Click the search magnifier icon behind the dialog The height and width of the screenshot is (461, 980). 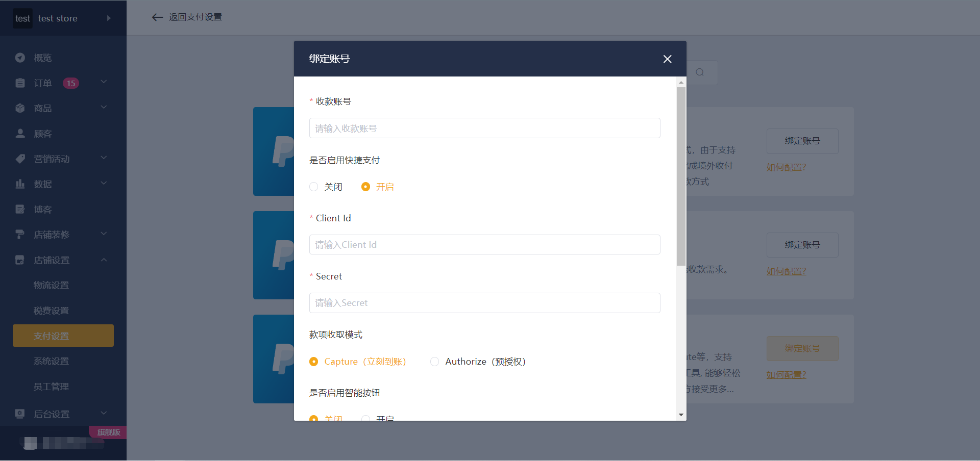[x=700, y=72]
